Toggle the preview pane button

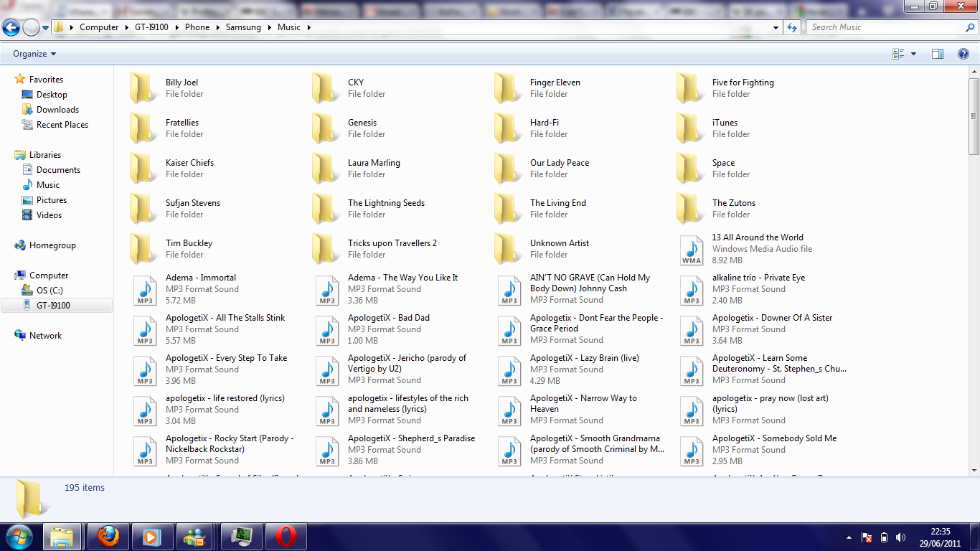click(937, 54)
